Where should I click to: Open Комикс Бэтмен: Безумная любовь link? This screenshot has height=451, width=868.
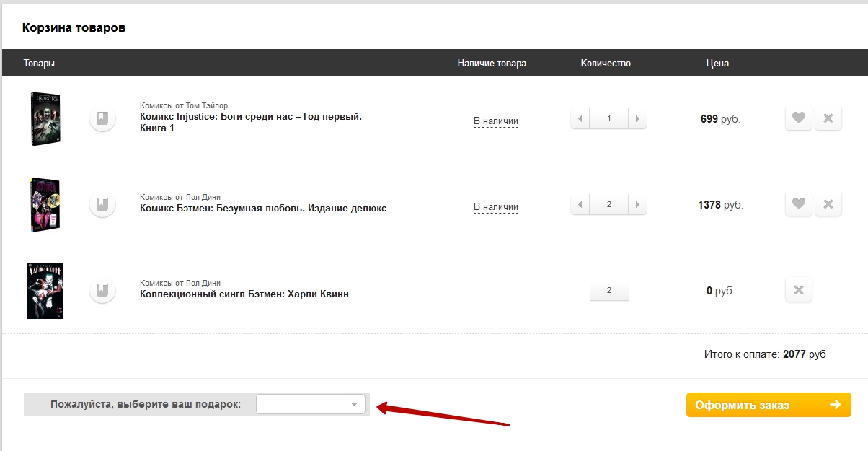pos(262,208)
